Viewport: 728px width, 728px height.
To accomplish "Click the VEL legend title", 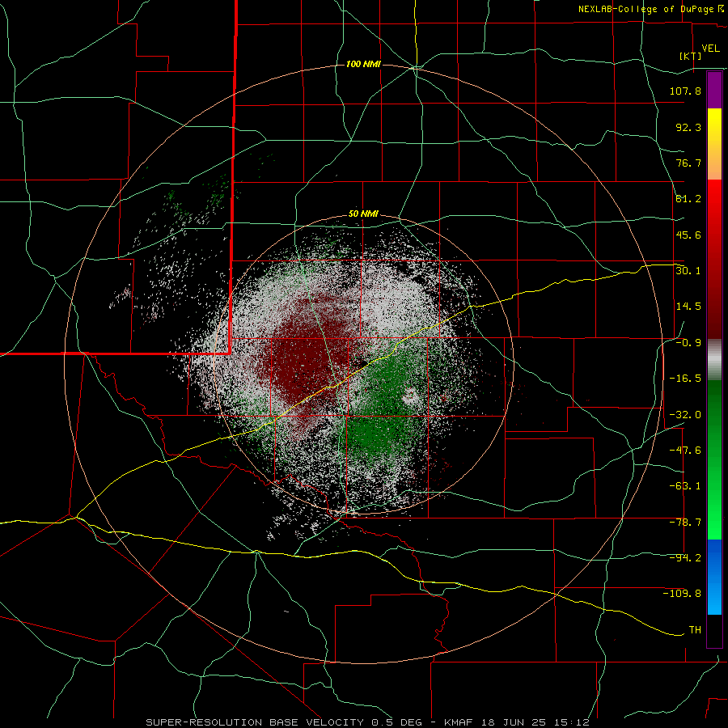I will pos(711,49).
